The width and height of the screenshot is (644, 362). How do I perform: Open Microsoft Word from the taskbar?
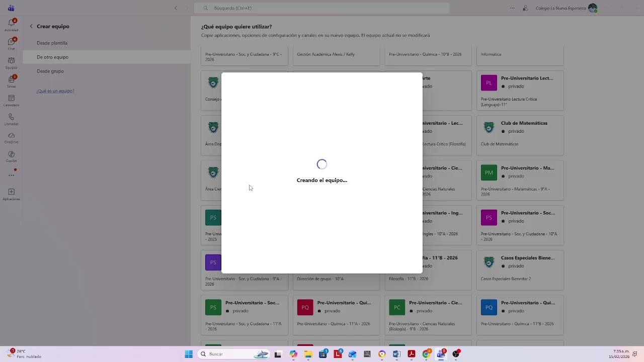396,354
